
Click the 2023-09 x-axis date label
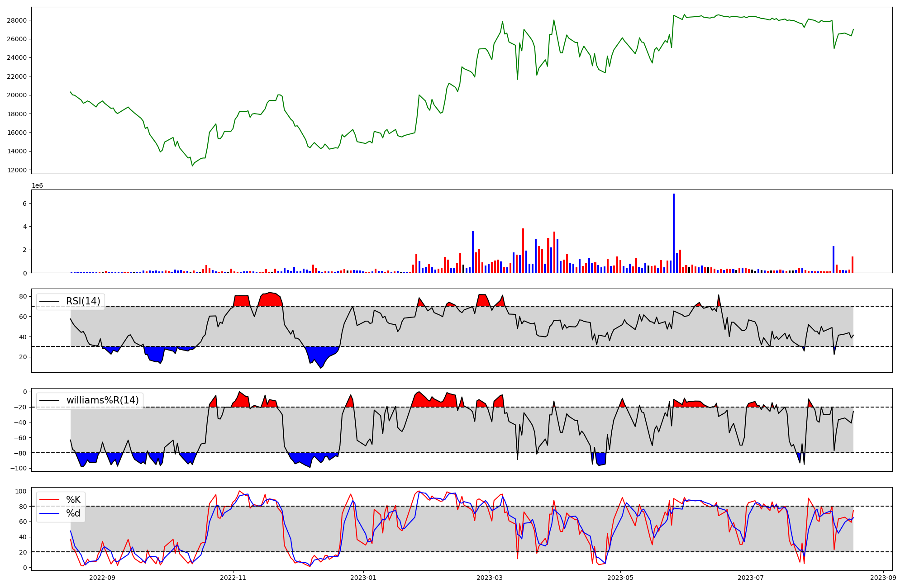(882, 577)
